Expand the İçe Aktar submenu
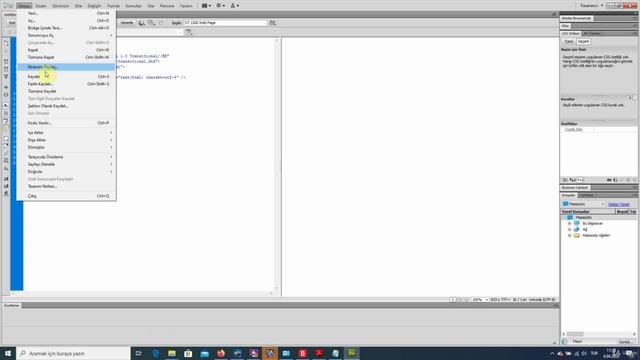This screenshot has width=640, height=360. [66, 133]
